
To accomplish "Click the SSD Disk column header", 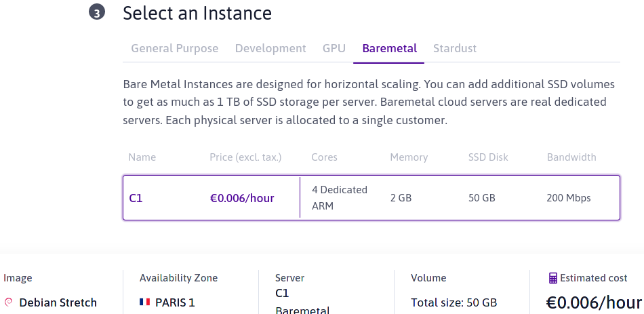I will tap(488, 157).
